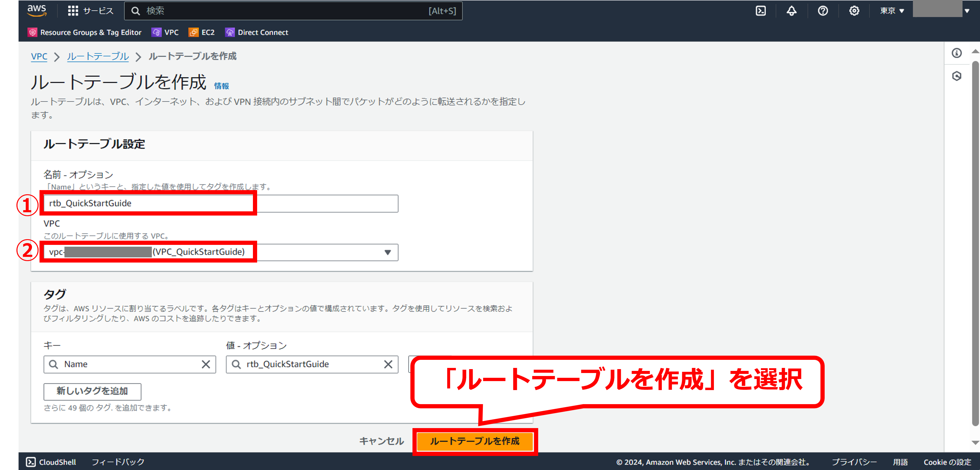Viewport: 980px width, 470px height.
Task: Click the 新しいタグを追加 button
Action: [92, 391]
